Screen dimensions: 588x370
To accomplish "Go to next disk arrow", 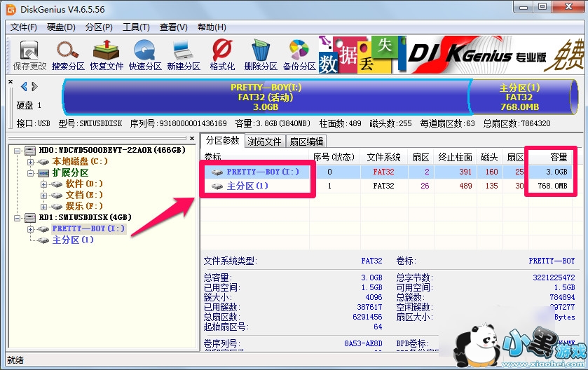I will [34, 87].
